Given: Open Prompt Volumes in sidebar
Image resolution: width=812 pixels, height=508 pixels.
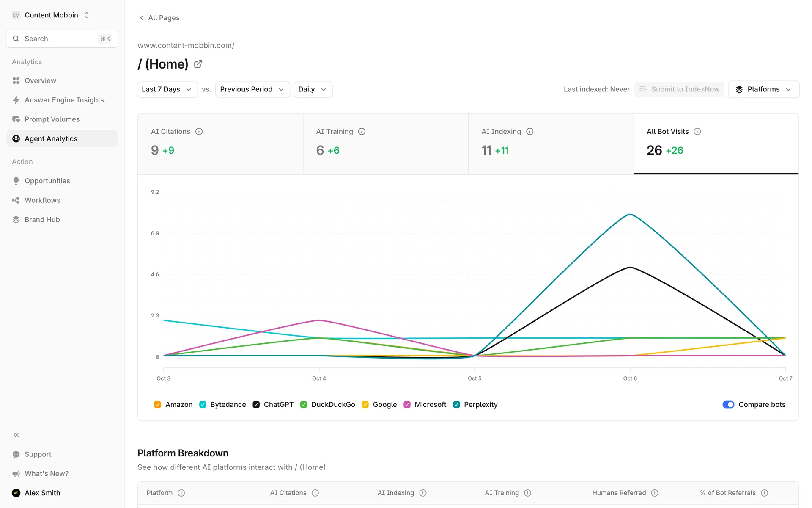Looking at the screenshot, I should (52, 119).
